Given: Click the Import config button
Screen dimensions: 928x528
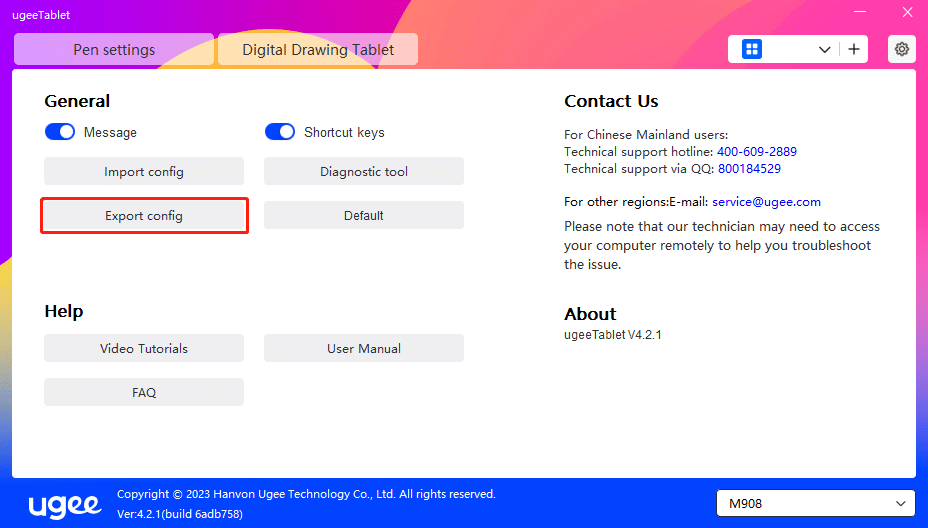Looking at the screenshot, I should click(x=144, y=172).
